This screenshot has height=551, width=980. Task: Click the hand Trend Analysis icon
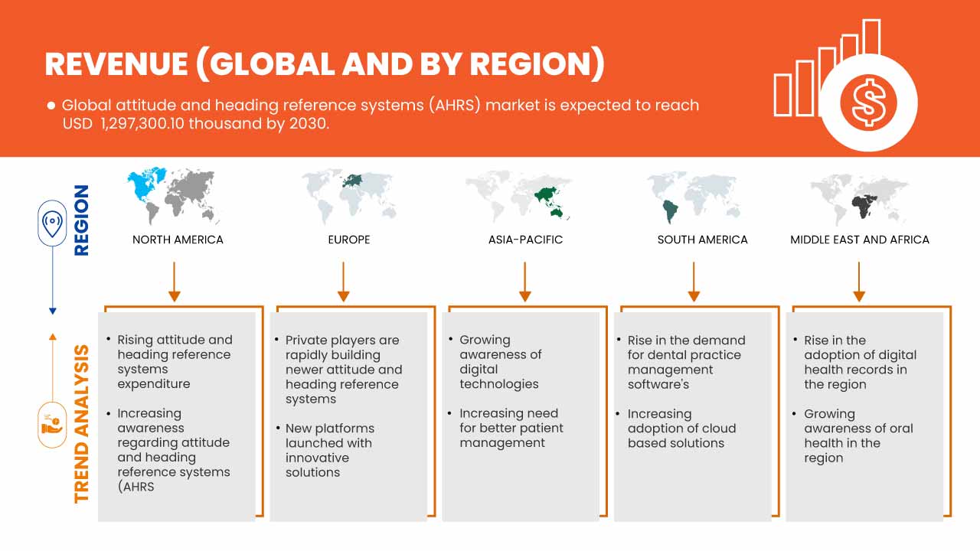click(x=52, y=423)
